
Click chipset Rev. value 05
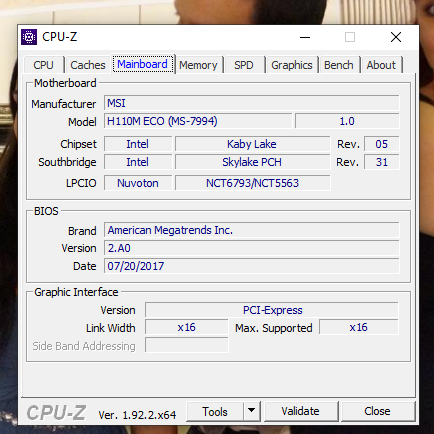pos(382,144)
